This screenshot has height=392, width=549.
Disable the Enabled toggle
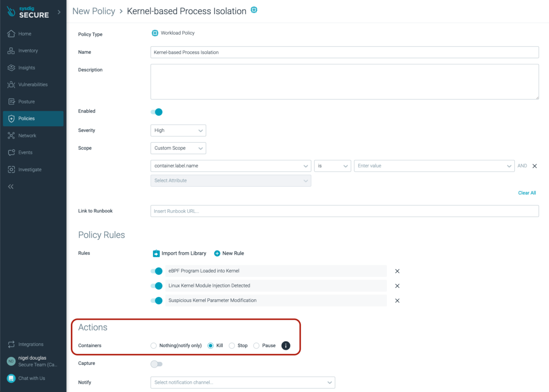(x=157, y=112)
